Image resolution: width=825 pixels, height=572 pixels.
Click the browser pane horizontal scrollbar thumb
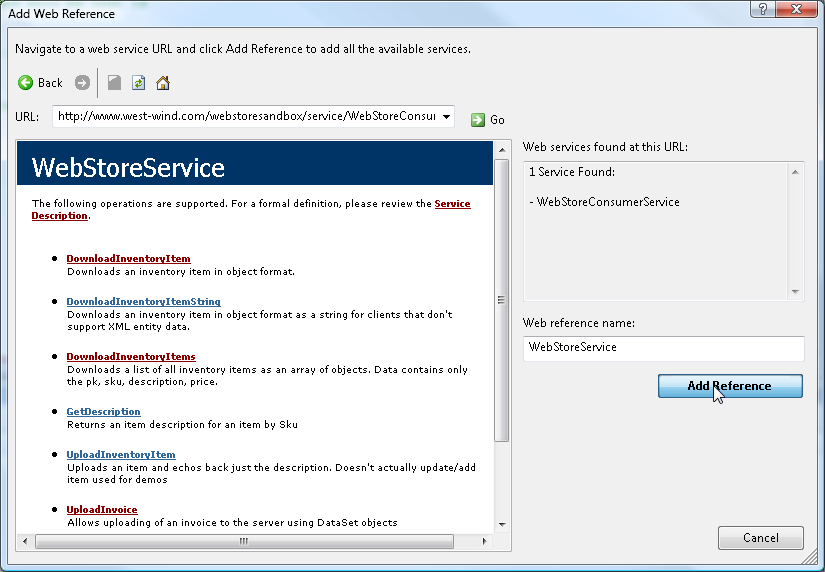(x=244, y=541)
